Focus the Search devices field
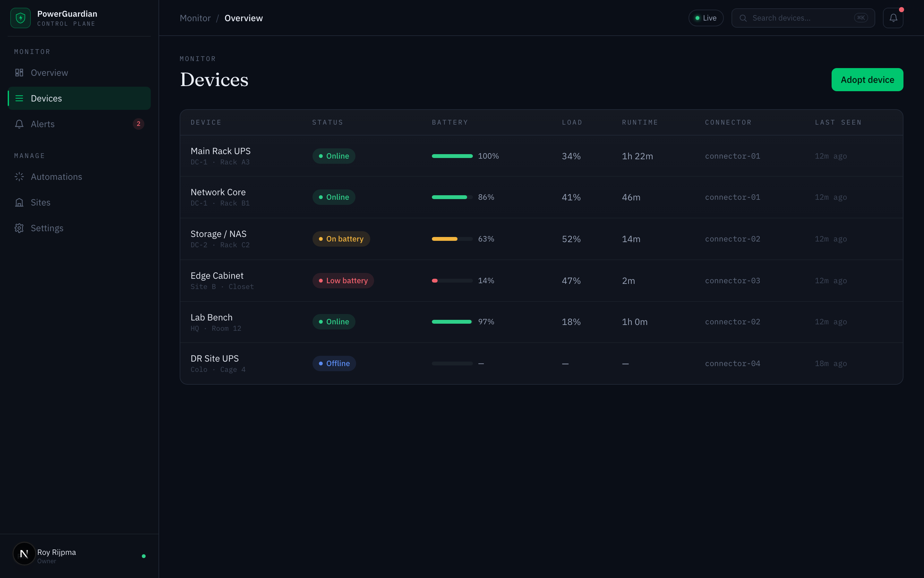 (803, 18)
